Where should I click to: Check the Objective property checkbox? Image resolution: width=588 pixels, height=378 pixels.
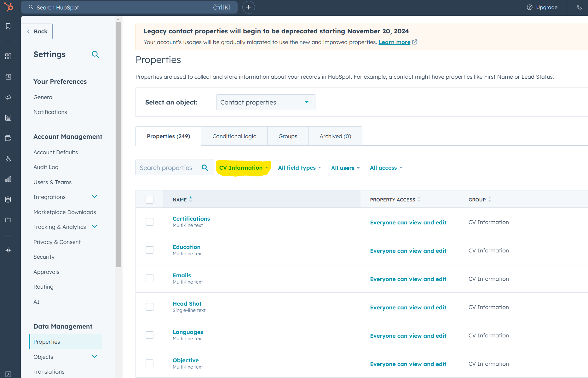click(150, 363)
